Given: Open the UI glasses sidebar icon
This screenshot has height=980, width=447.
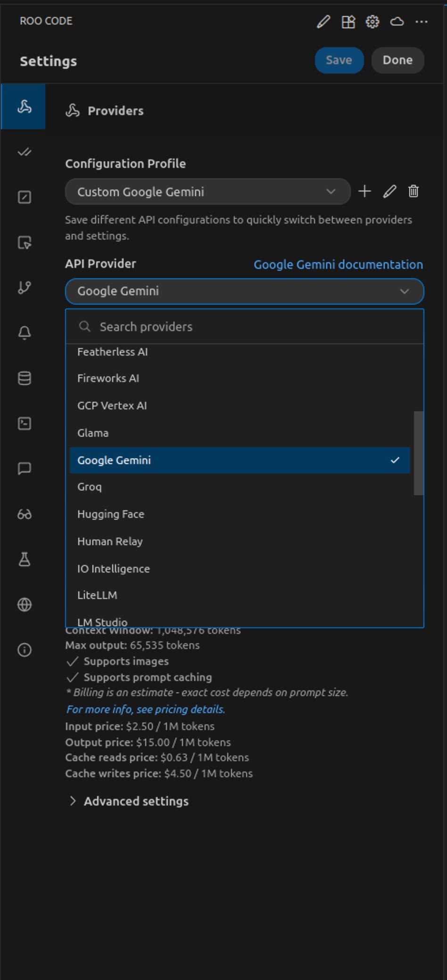Looking at the screenshot, I should (x=24, y=514).
